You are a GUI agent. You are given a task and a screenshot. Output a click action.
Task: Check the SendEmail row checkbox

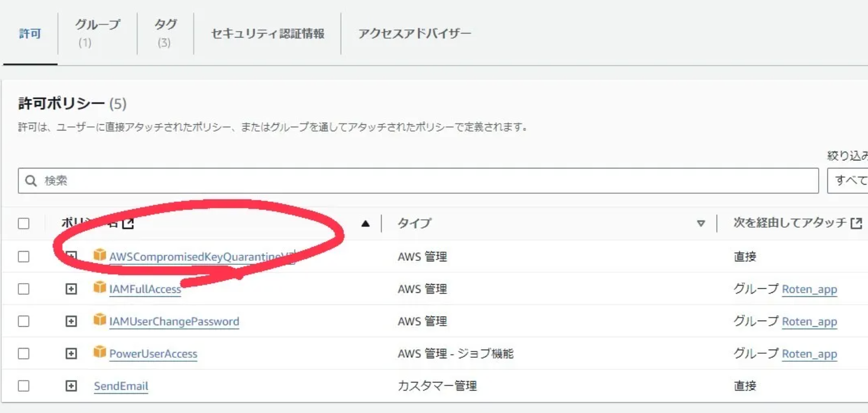(x=24, y=386)
